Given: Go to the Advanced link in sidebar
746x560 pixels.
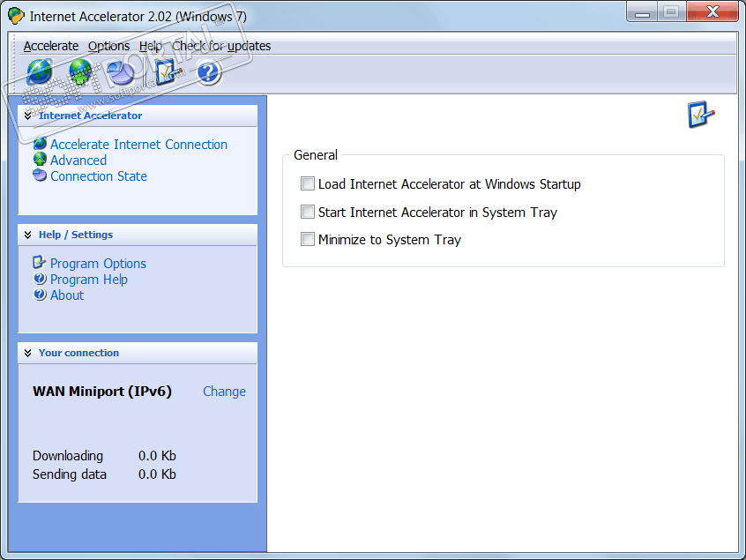Looking at the screenshot, I should point(78,161).
